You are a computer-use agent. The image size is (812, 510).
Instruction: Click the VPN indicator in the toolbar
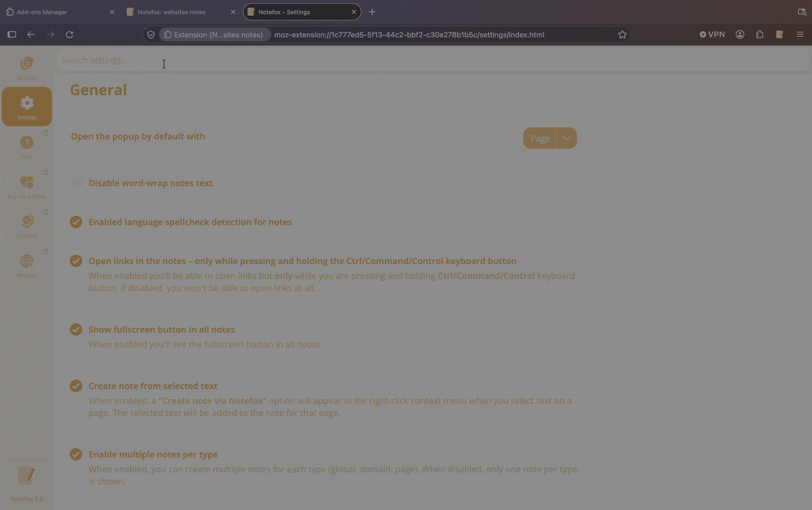[712, 34]
